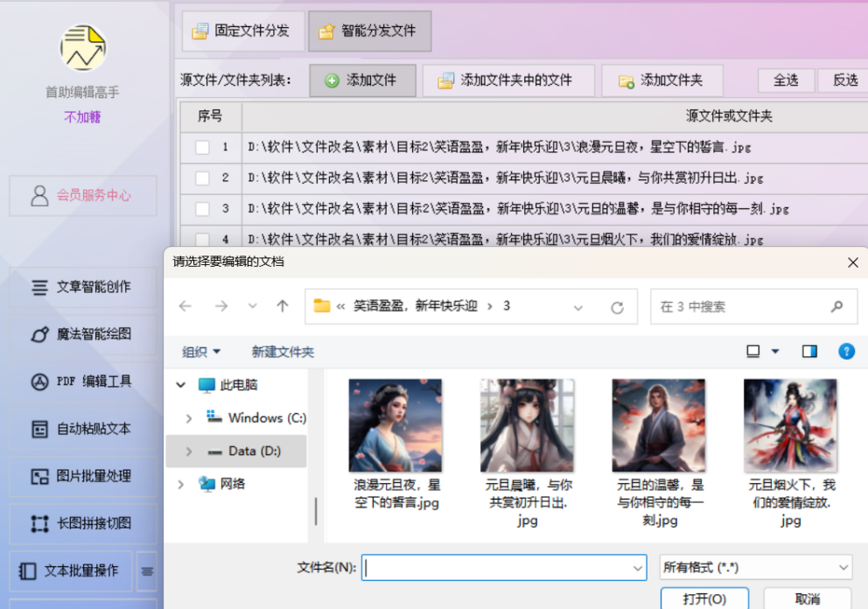
Task: Click the folder icon in address bar
Action: [x=322, y=305]
